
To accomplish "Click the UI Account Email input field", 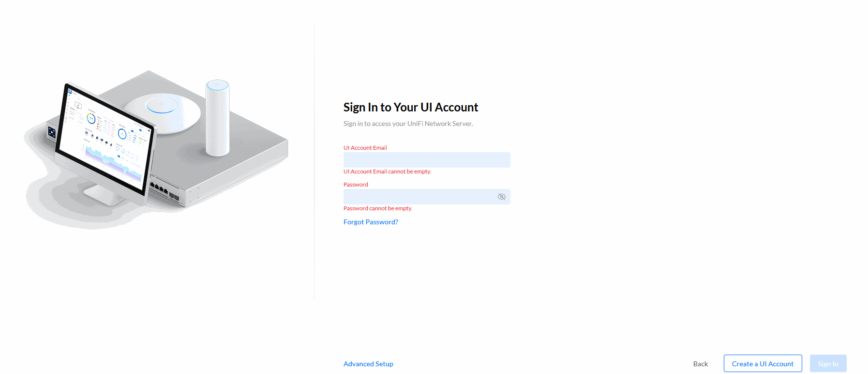I will (426, 160).
